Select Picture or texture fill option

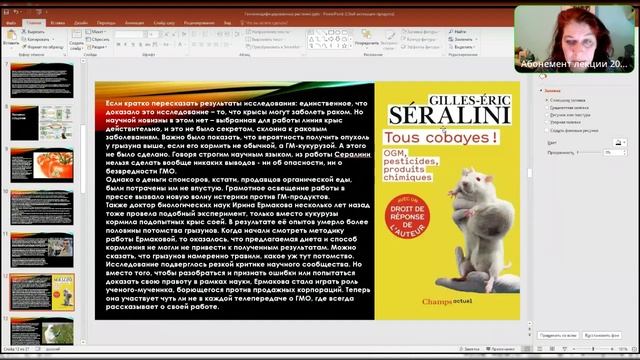569,115
